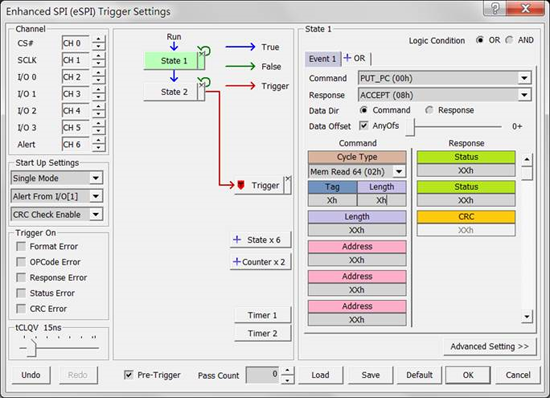This screenshot has width=550, height=398.
Task: Click the orange CRC header cell
Action: pyautogui.click(x=466, y=217)
